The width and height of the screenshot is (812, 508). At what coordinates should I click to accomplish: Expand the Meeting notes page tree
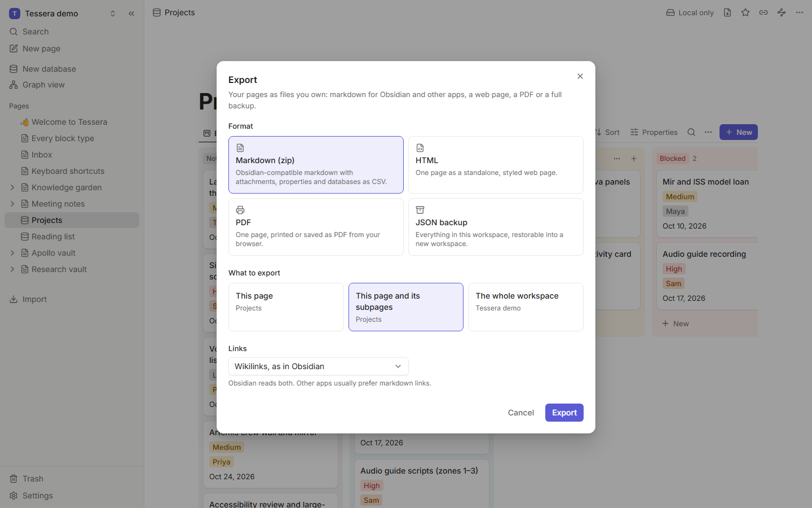12,204
